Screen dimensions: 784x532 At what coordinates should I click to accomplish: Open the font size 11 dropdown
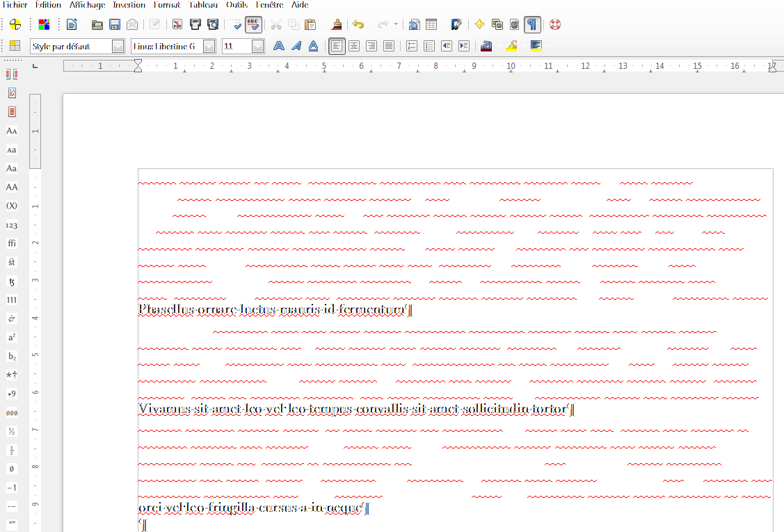(257, 47)
